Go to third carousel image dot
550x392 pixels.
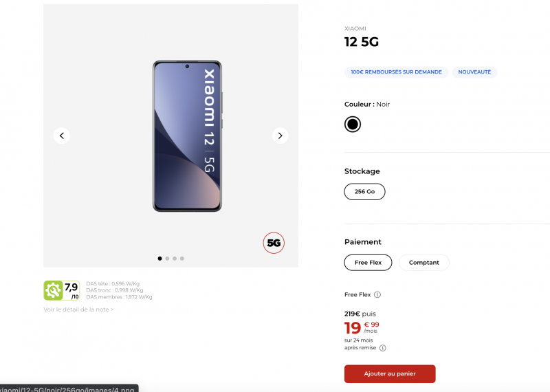[x=175, y=259]
